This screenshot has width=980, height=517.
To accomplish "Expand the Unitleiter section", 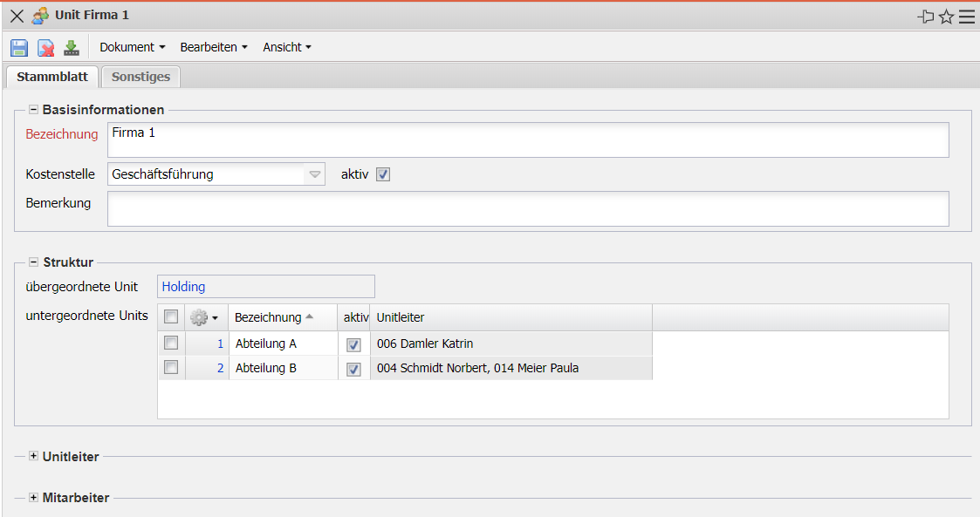I will click(x=34, y=456).
